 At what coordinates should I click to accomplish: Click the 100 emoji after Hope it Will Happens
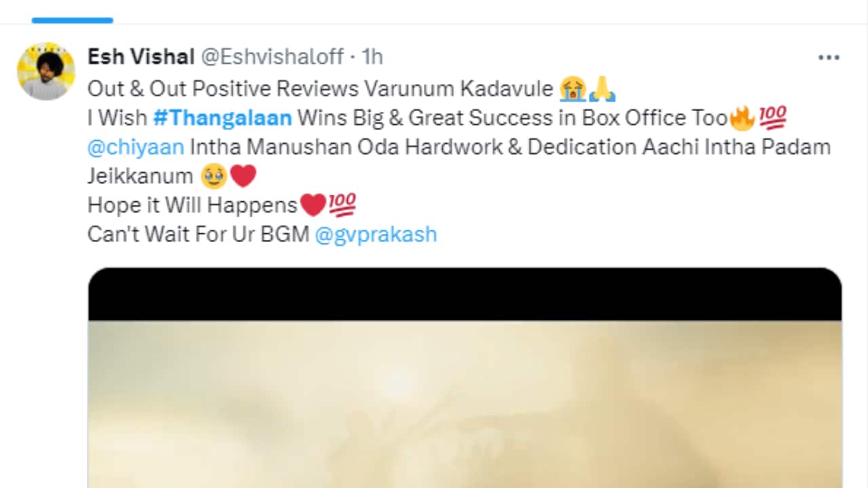(x=342, y=205)
